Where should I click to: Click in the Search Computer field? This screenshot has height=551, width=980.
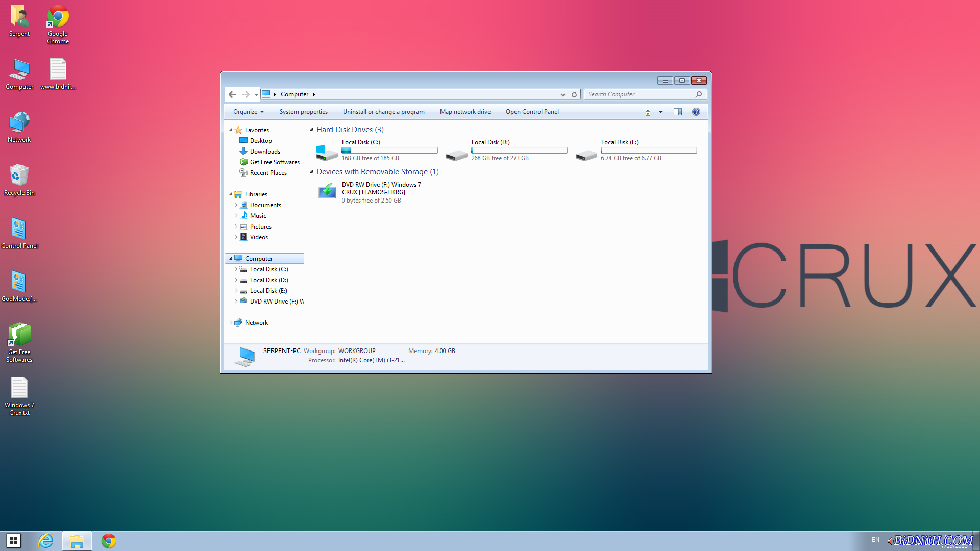tap(640, 94)
